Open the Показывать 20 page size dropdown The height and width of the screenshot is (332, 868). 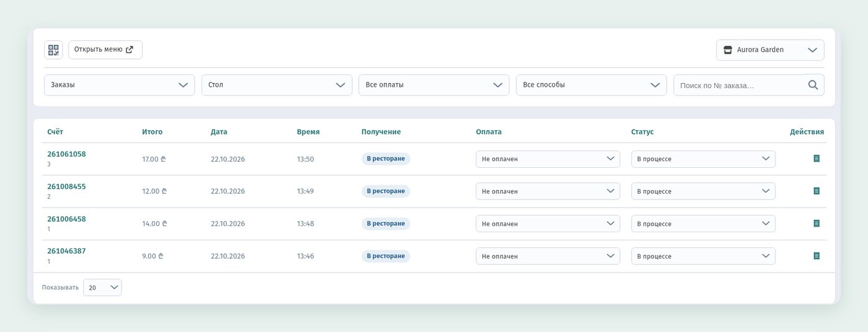coord(102,287)
